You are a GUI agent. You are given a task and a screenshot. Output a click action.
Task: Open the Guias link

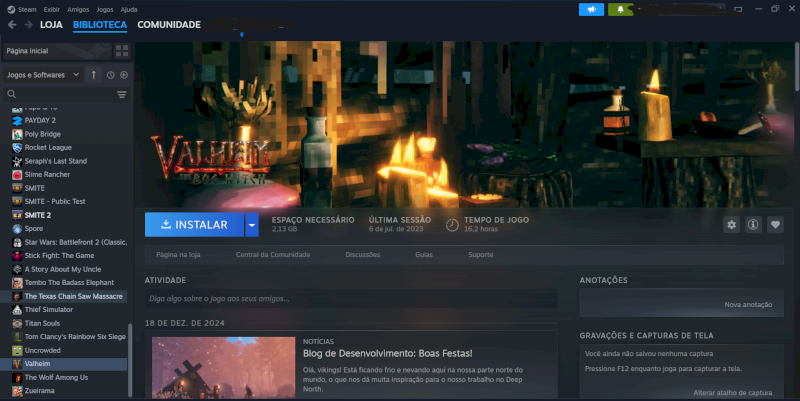pyautogui.click(x=424, y=255)
